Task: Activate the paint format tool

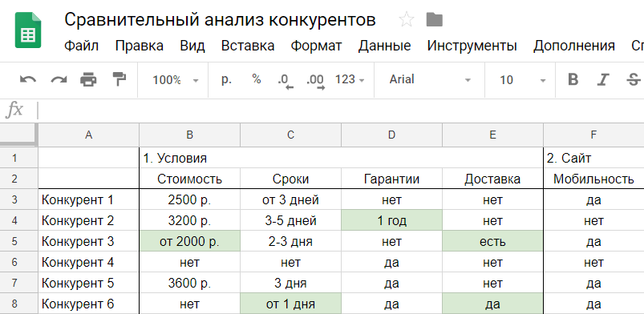Action: pyautogui.click(x=119, y=79)
